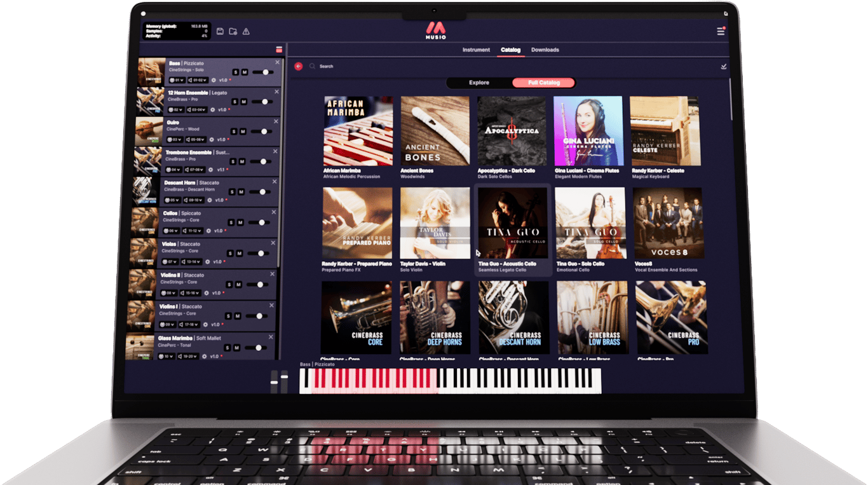Viewport: 868px width, 485px height.
Task: Remove the Bass Pizzicato instrument
Action: tap(277, 62)
